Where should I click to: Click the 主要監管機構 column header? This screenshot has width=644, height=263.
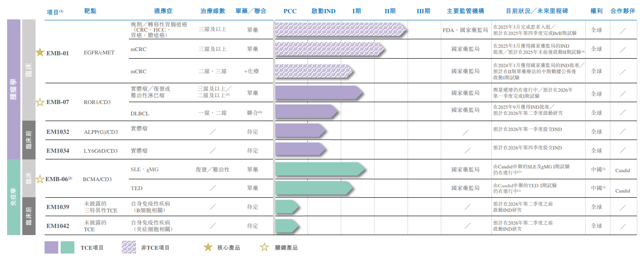click(x=465, y=11)
